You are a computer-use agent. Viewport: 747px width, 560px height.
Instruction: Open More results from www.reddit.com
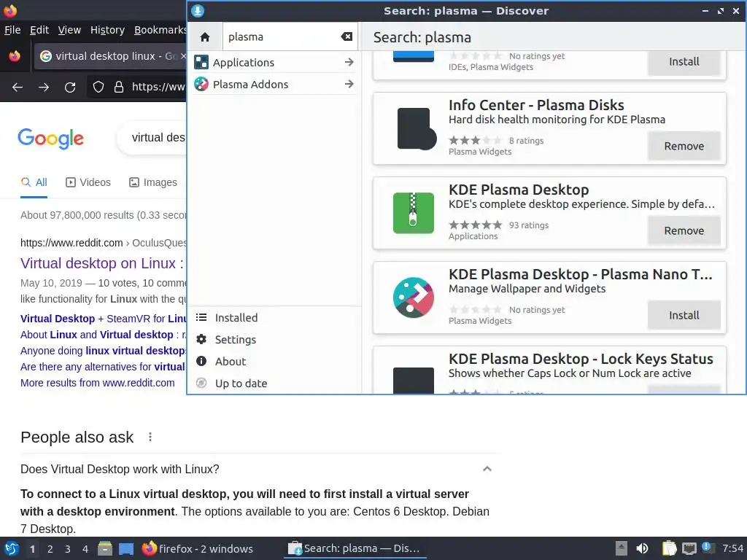tap(98, 383)
